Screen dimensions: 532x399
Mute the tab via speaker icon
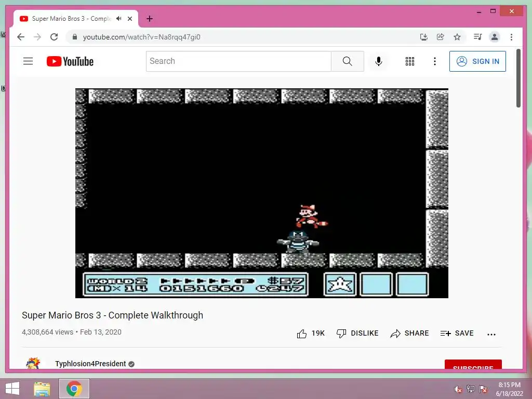tap(119, 19)
